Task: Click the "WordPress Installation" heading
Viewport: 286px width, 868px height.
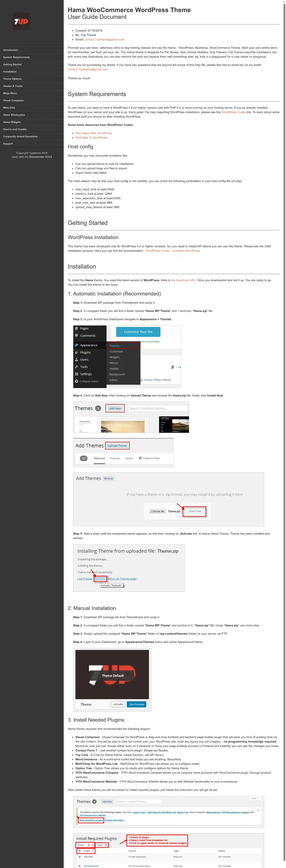Action: (x=93, y=238)
